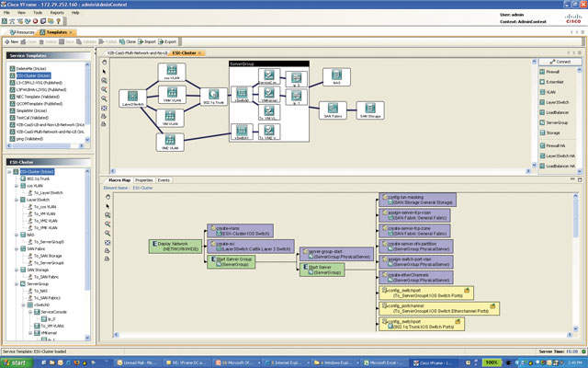Collapse the ServiceConsole tree node
Image resolution: width=588 pixels, height=368 pixels.
click(30, 312)
